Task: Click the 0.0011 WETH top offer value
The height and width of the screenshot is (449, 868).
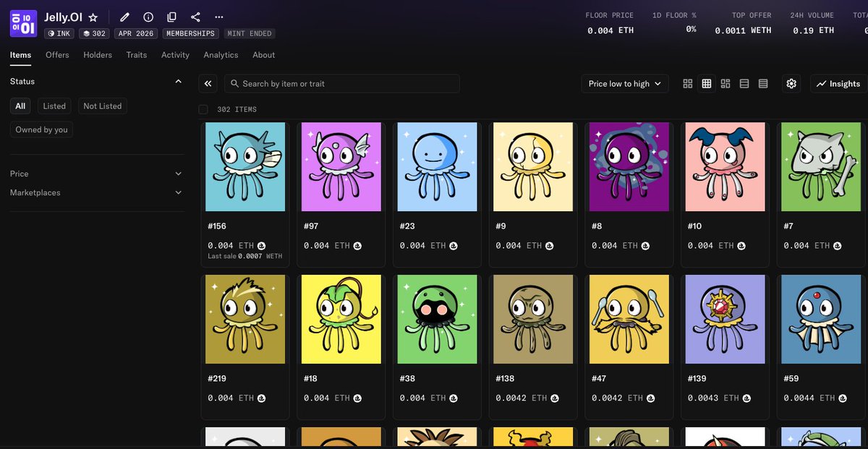Action: pos(743,30)
